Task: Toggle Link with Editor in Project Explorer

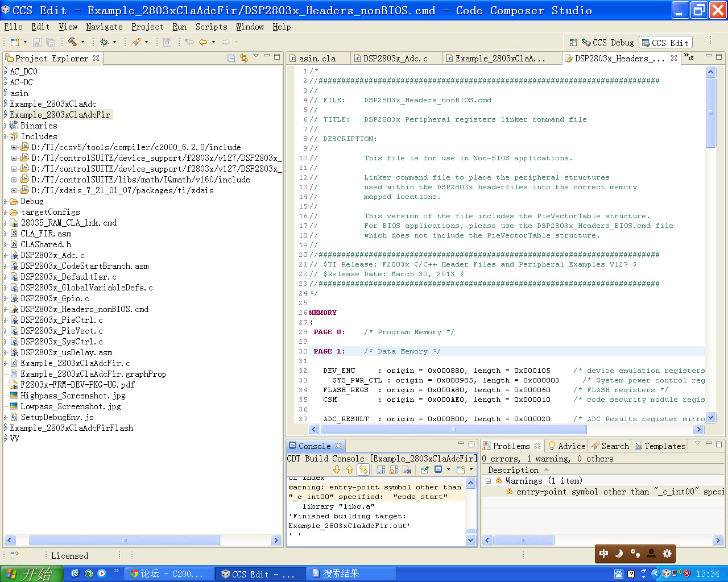Action: 244,58
